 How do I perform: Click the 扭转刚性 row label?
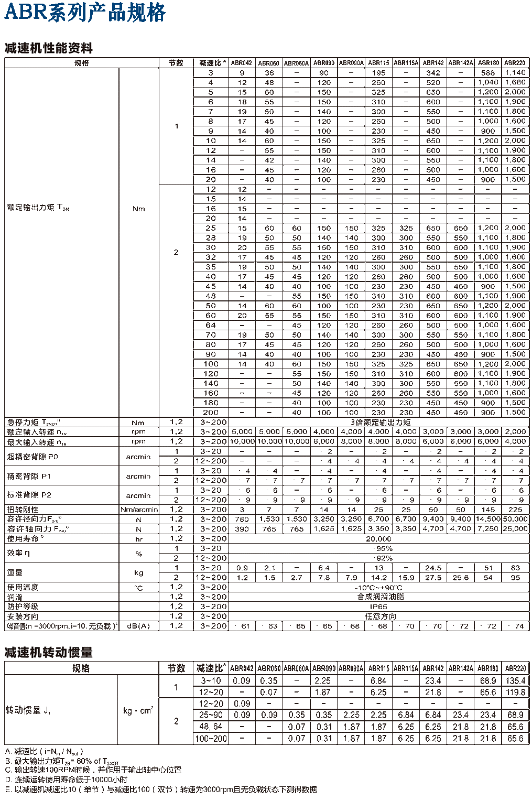23,510
